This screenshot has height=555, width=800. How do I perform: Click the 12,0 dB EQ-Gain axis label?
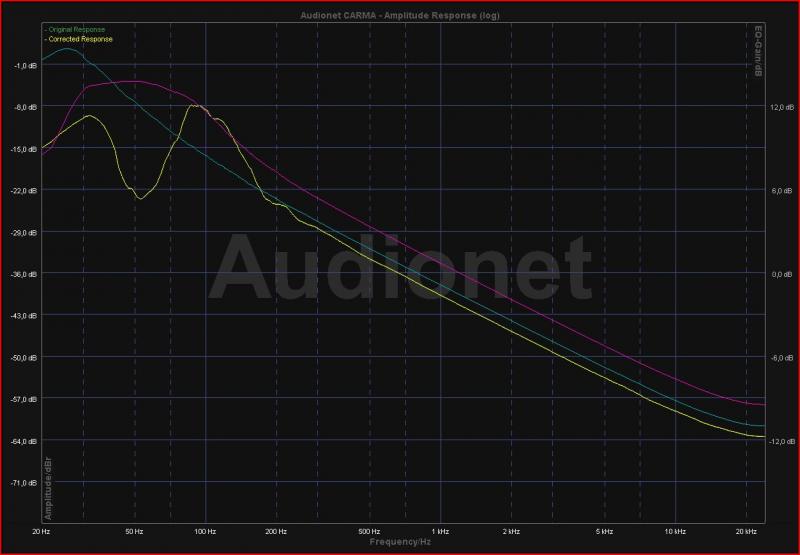782,108
